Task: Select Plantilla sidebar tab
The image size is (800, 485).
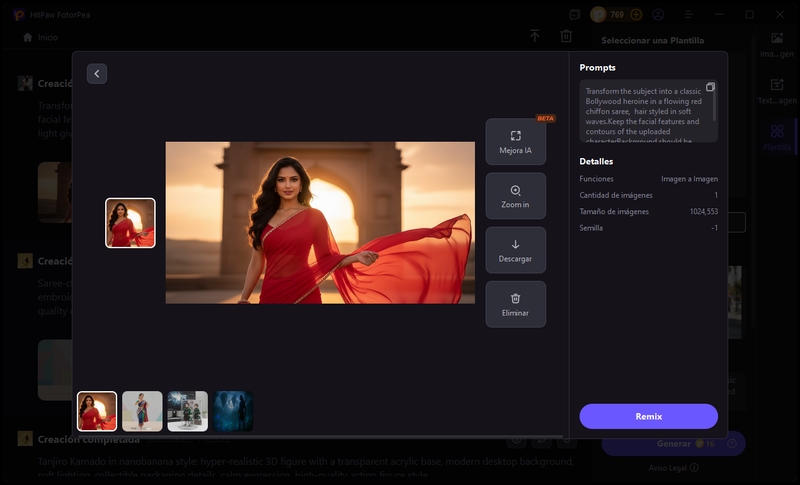Action: coord(777,137)
